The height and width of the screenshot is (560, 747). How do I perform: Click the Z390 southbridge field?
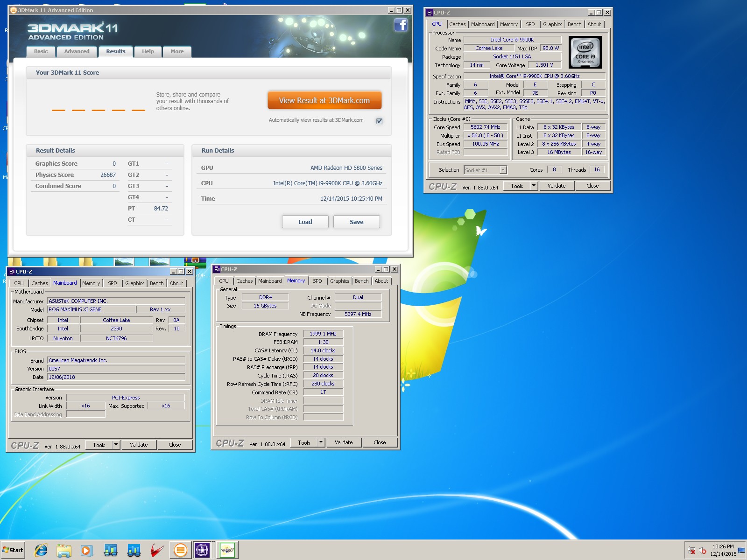pos(116,329)
